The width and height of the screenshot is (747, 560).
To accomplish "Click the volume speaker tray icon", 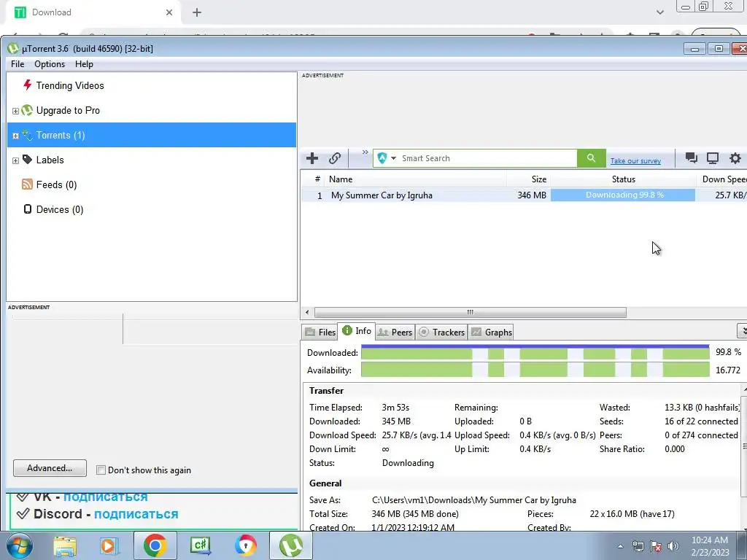I will [673, 546].
